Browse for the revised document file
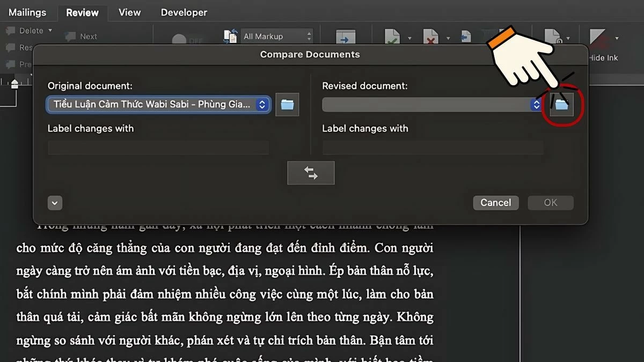The height and width of the screenshot is (362, 644). click(x=562, y=105)
